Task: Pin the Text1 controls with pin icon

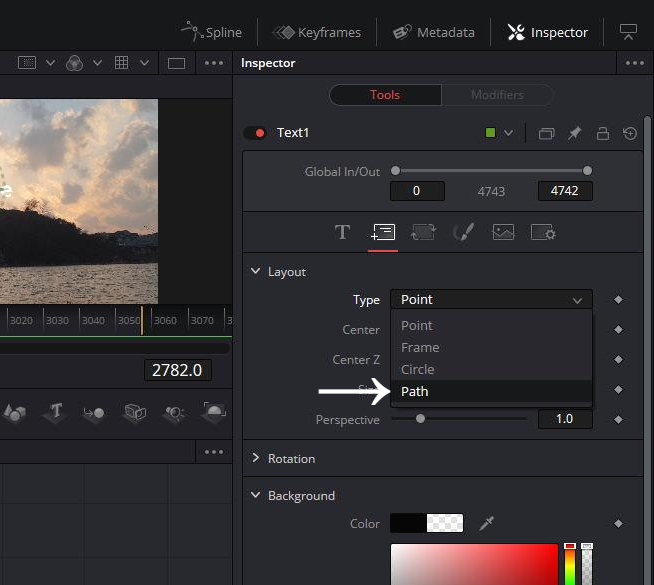Action: [x=574, y=133]
